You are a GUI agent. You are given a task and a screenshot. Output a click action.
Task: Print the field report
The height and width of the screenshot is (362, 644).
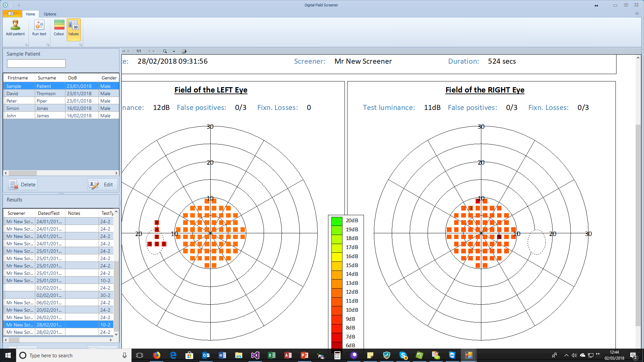pyautogui.click(x=184, y=51)
